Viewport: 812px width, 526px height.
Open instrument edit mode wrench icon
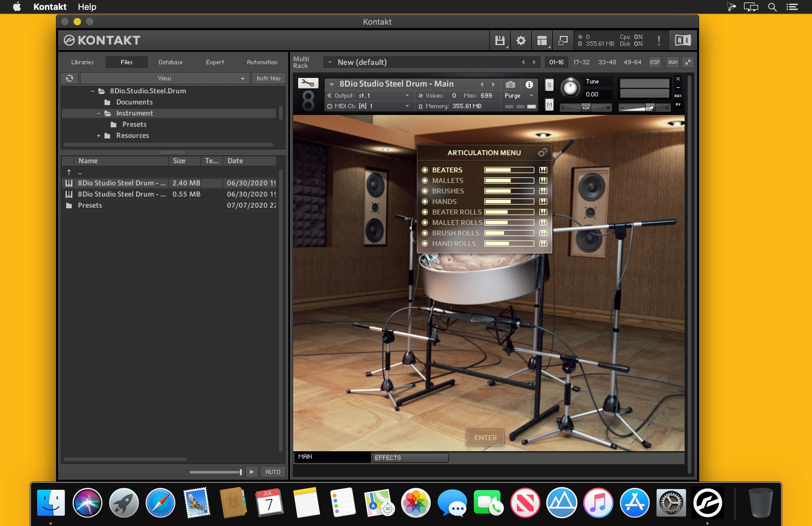308,83
